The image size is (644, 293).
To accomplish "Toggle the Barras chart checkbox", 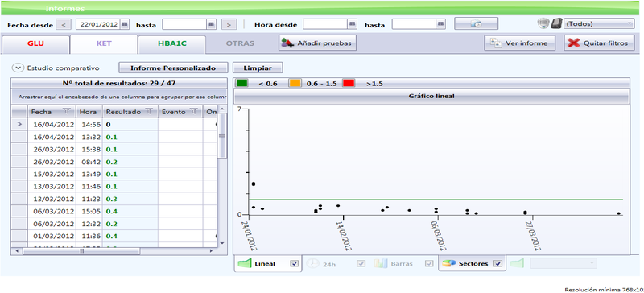I will pos(429,264).
